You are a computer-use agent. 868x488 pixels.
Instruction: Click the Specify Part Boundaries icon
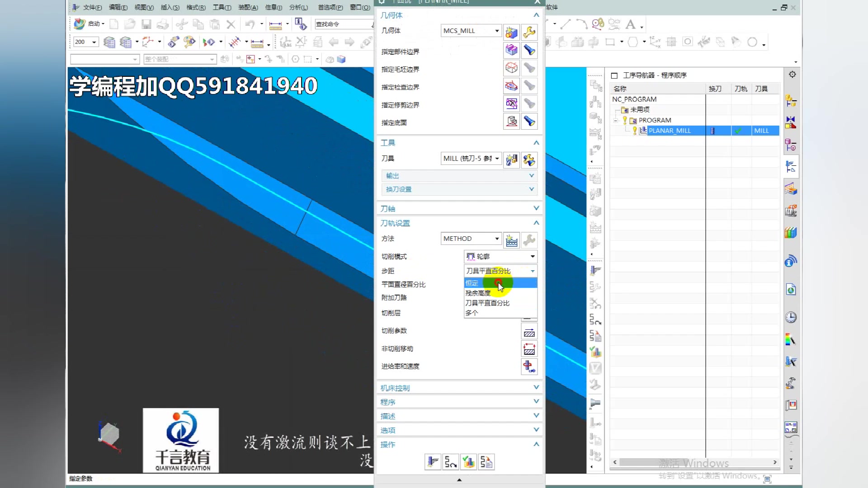pos(511,50)
